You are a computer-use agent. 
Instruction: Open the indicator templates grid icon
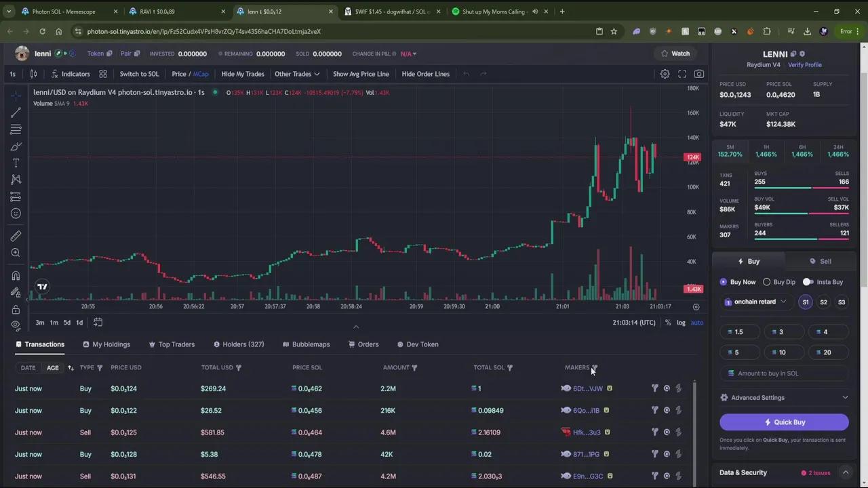coord(103,74)
